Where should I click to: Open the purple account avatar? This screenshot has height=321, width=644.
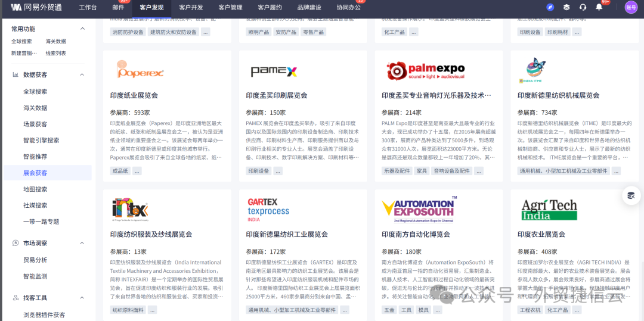coord(631,7)
